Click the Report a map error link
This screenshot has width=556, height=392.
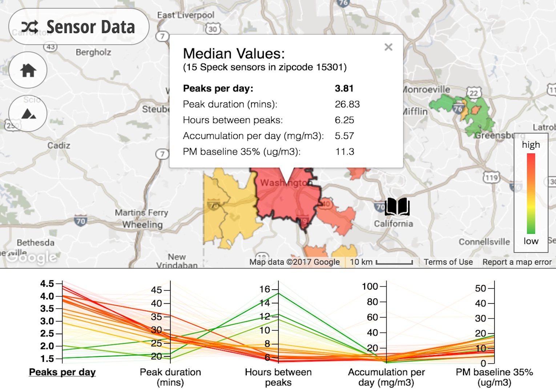(x=517, y=262)
